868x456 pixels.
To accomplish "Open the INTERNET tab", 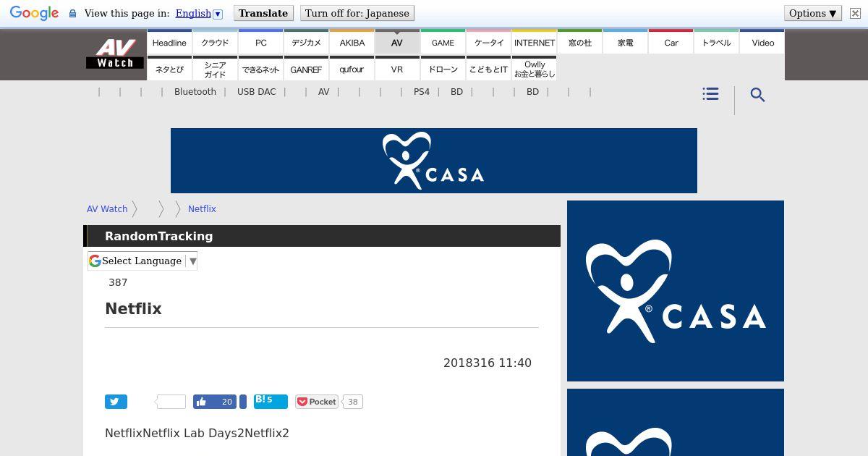I will (x=534, y=42).
